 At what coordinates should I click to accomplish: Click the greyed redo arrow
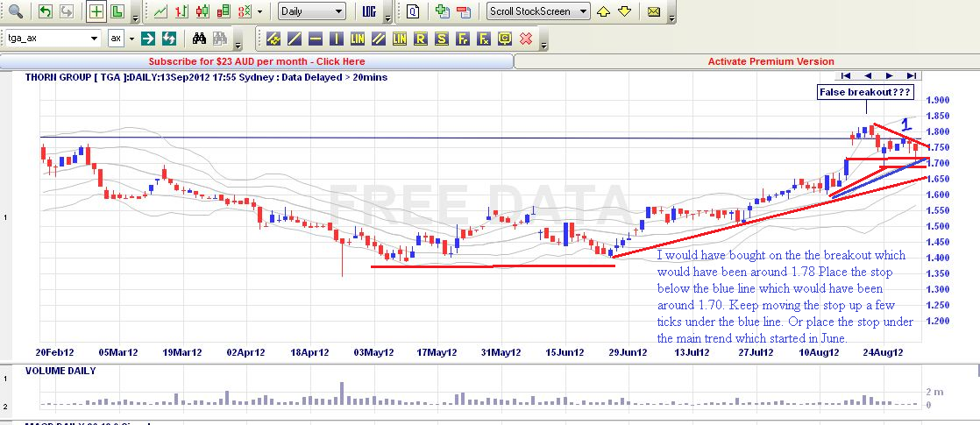pos(67,11)
